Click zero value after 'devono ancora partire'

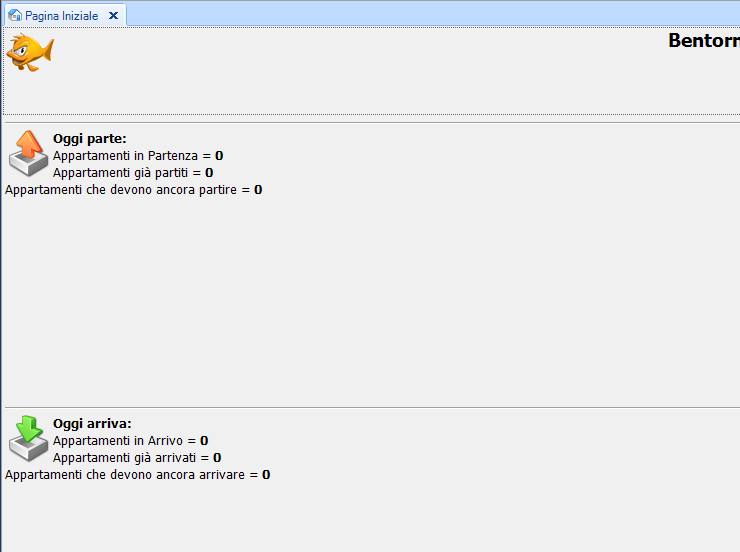point(258,189)
